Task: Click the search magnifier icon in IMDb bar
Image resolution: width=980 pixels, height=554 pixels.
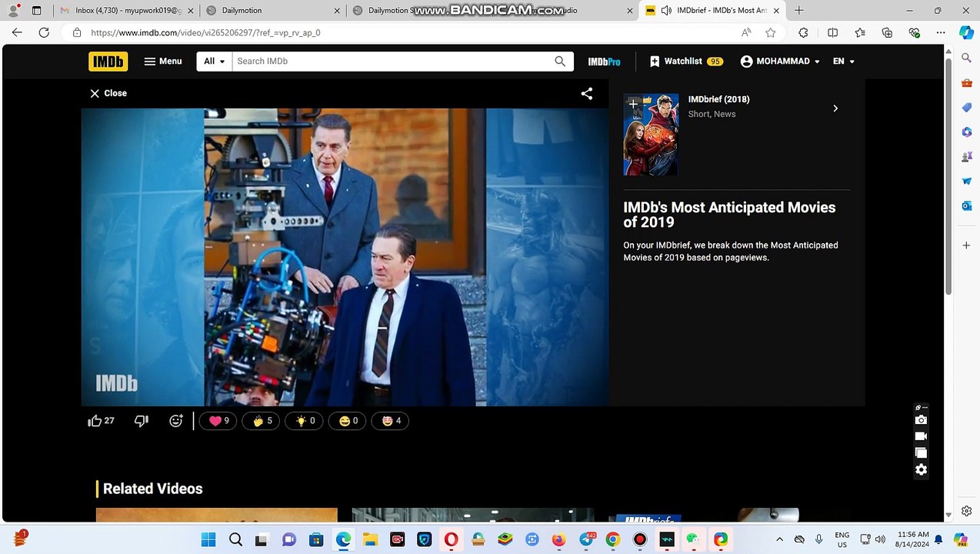Action: (560, 62)
